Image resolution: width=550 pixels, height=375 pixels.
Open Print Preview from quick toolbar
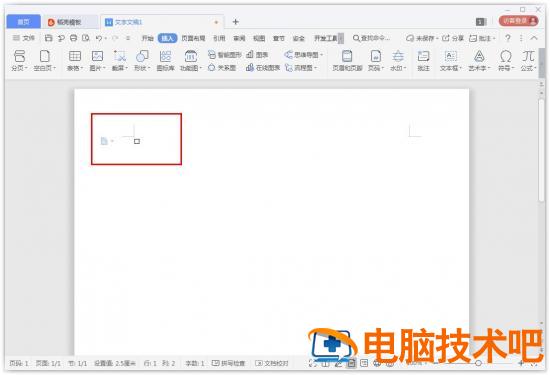click(86, 38)
